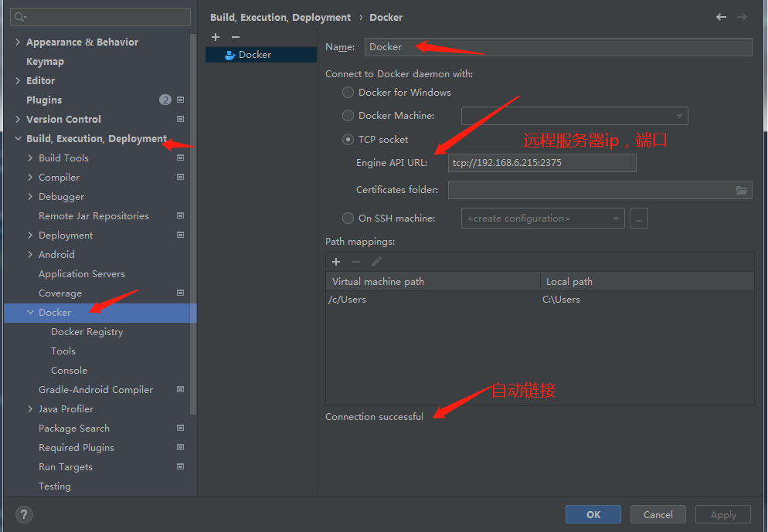Navigate back with the left arrow
768x532 pixels.
point(721,17)
